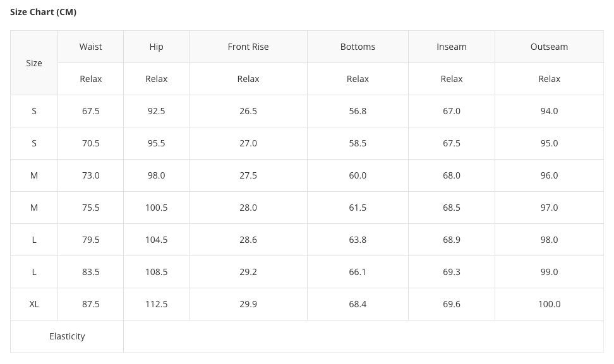Click the Inseam column header

click(x=451, y=47)
